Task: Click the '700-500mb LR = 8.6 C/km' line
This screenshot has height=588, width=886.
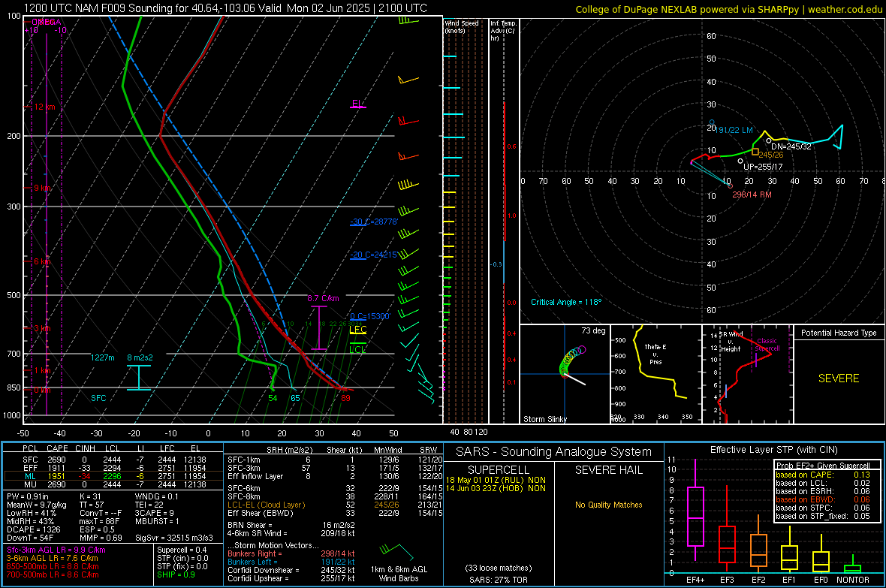Action: (x=53, y=574)
